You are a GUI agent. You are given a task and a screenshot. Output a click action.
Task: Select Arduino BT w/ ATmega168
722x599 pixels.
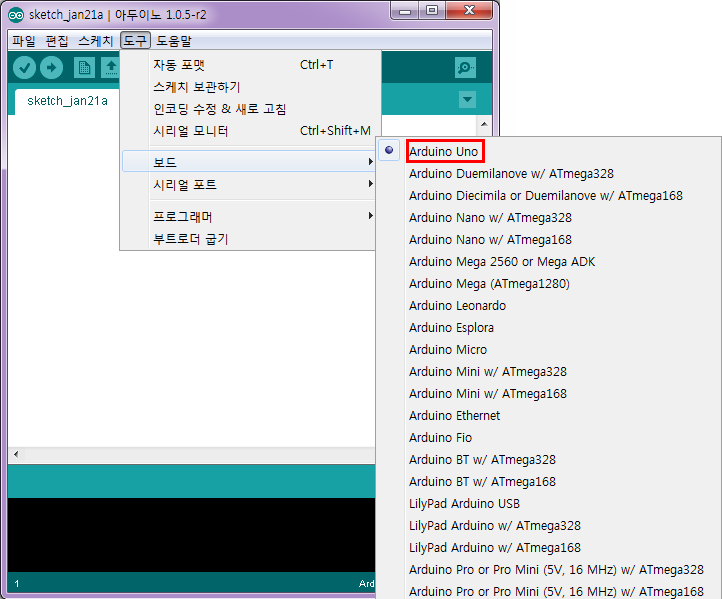point(549,482)
